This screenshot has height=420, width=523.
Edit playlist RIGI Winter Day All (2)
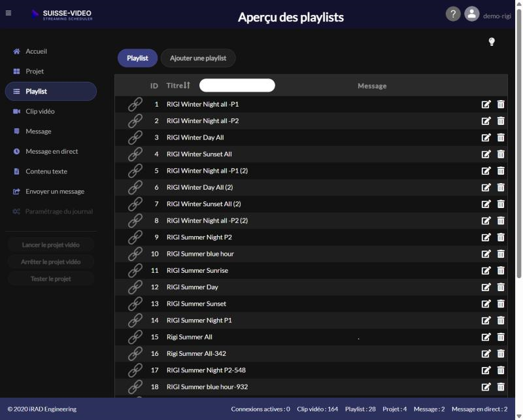click(486, 187)
